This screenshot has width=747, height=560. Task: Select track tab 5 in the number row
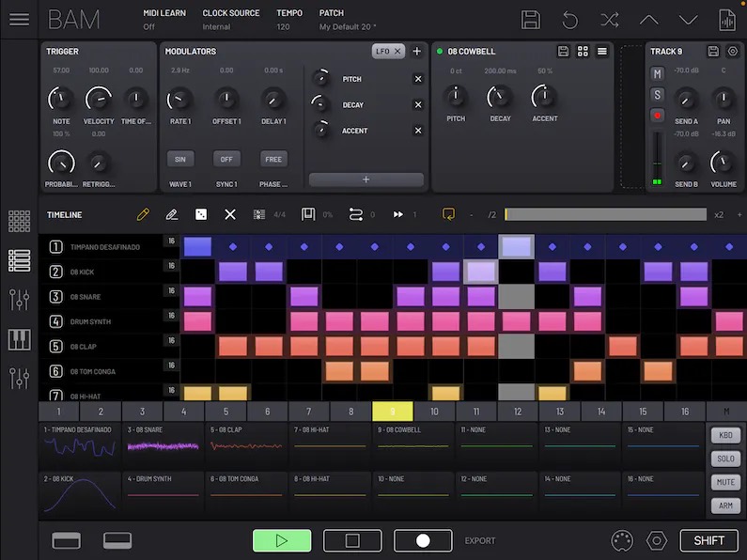(226, 412)
